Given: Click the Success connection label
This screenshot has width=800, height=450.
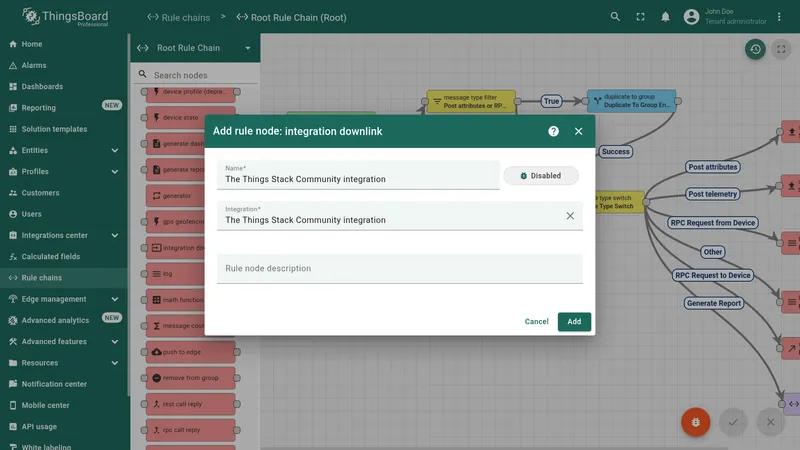Looking at the screenshot, I should click(x=615, y=152).
